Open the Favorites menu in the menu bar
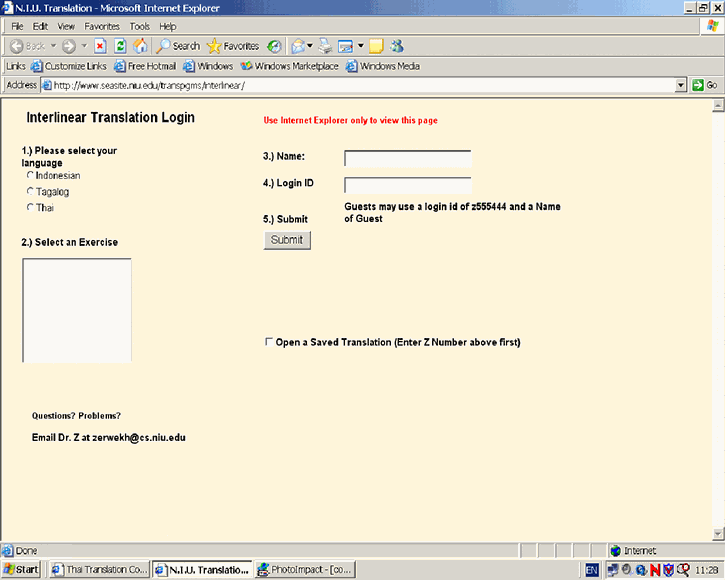The width and height of the screenshot is (725, 580). [102, 26]
